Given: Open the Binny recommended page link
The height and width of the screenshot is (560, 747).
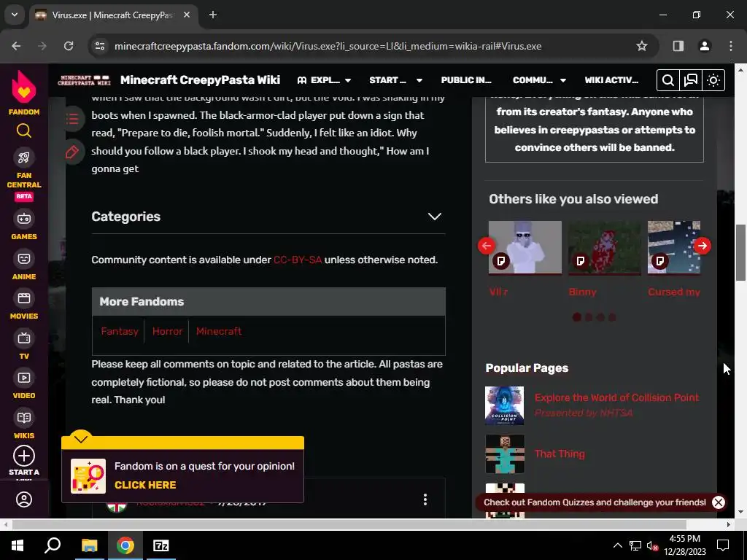Looking at the screenshot, I should click(x=583, y=292).
